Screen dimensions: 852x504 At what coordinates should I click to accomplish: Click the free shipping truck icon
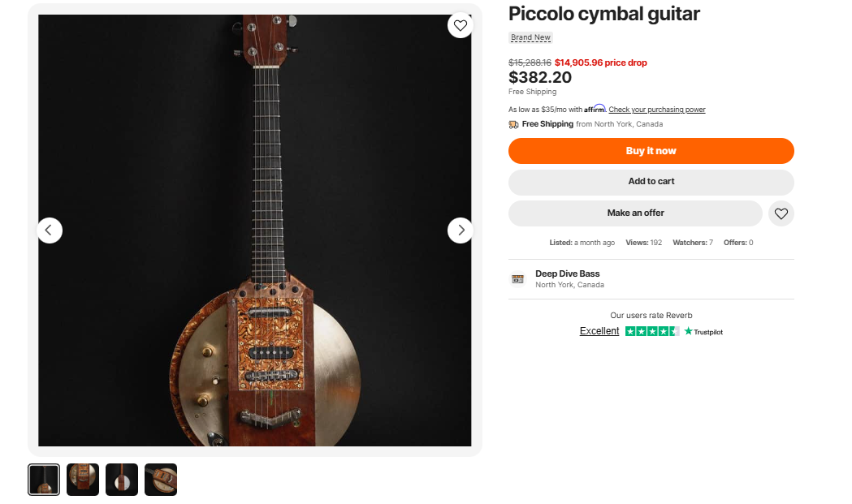coord(513,124)
